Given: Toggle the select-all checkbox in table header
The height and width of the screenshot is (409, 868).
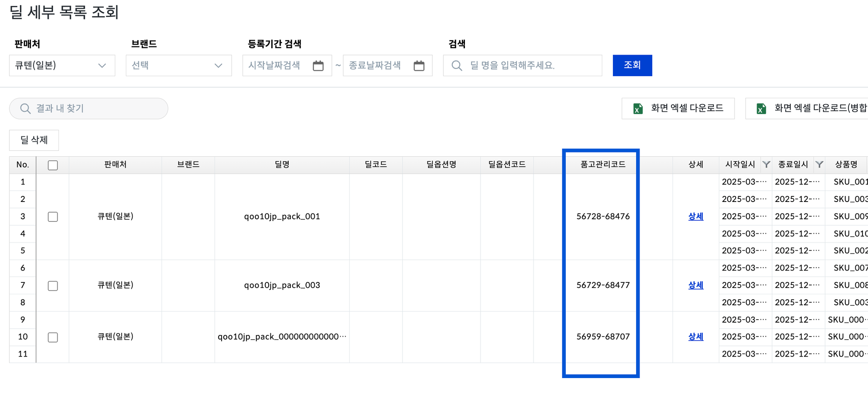Looking at the screenshot, I should tap(53, 165).
